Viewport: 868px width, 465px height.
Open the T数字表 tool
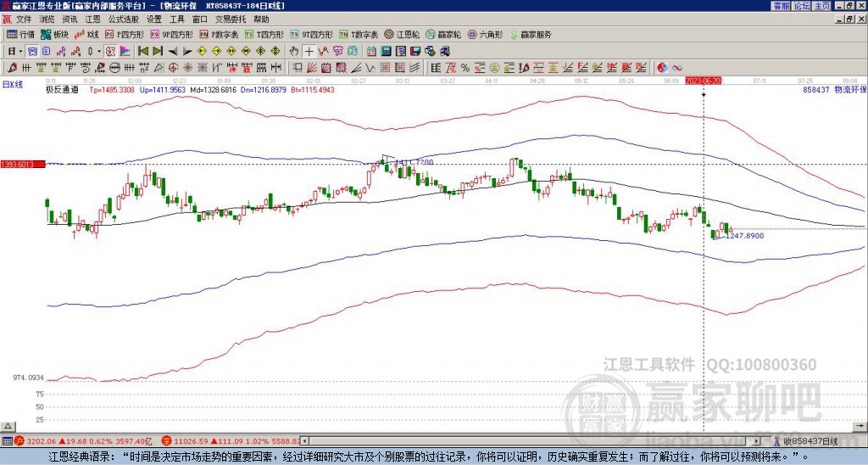[359, 34]
